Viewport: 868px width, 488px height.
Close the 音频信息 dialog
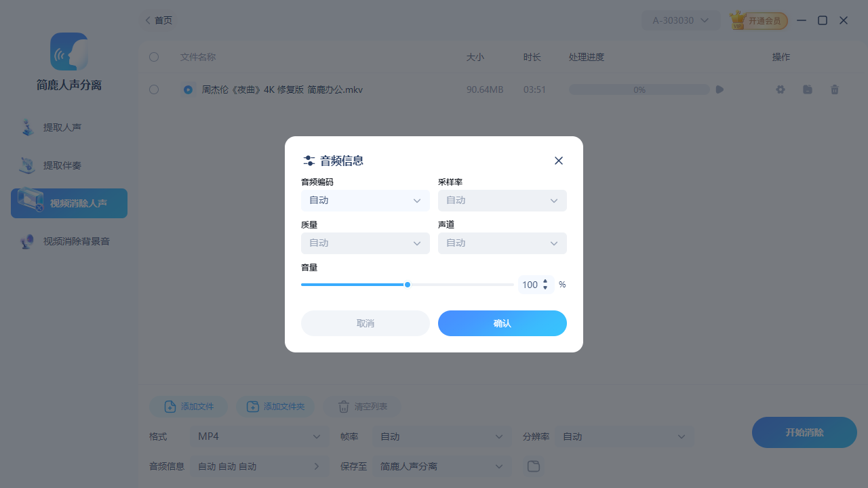click(x=559, y=161)
